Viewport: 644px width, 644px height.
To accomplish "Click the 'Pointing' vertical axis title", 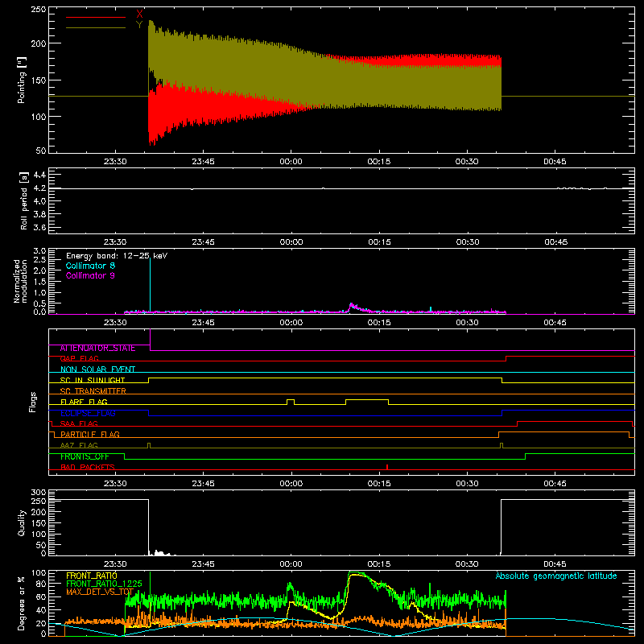I will pos(21,80).
